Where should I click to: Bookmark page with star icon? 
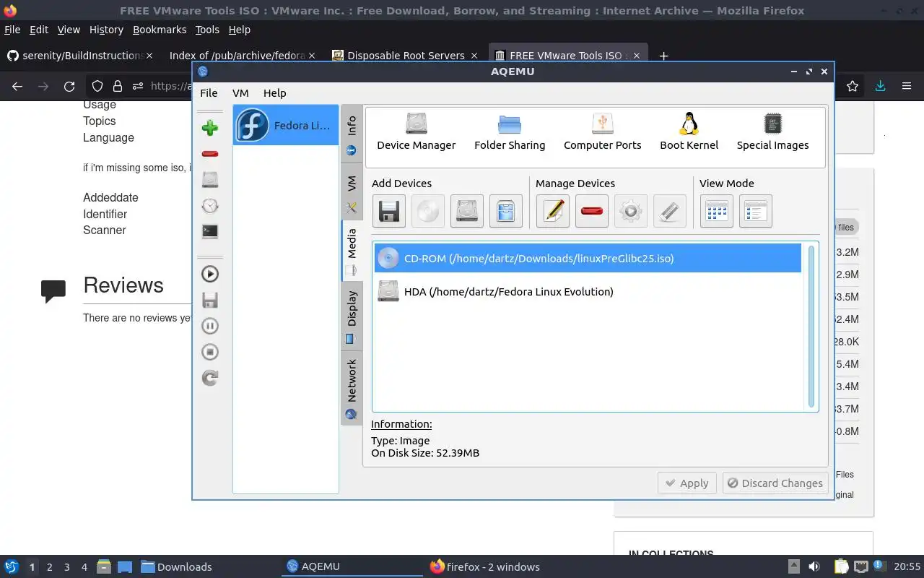853,86
